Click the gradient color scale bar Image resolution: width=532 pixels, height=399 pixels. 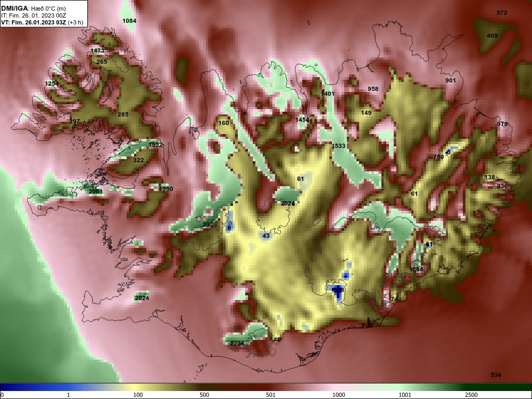click(266, 387)
